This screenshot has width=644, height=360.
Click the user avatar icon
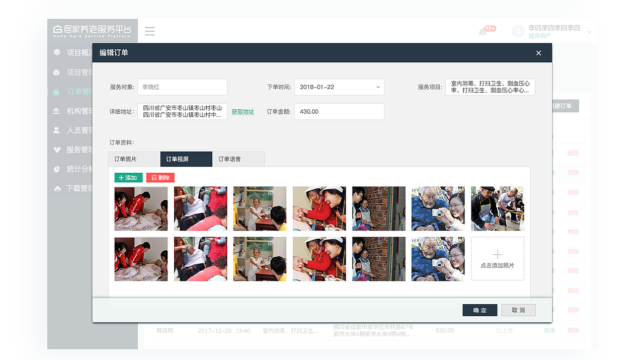(x=518, y=31)
